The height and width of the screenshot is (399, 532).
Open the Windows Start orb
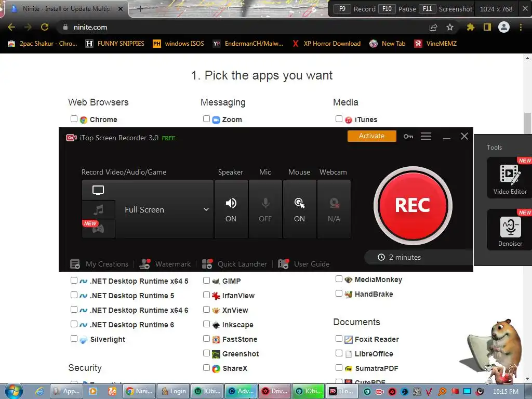click(x=14, y=391)
